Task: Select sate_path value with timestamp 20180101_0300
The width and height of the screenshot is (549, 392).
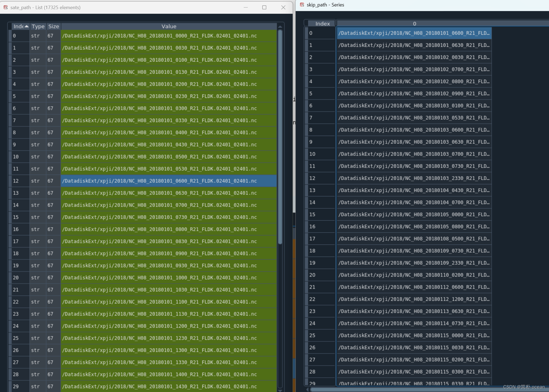Action: (169, 108)
